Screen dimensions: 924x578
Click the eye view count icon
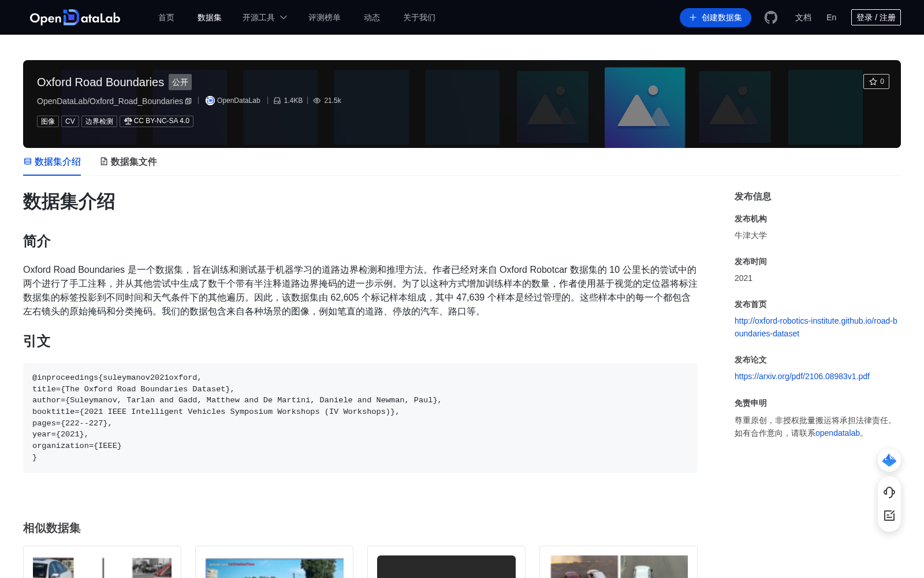(317, 101)
